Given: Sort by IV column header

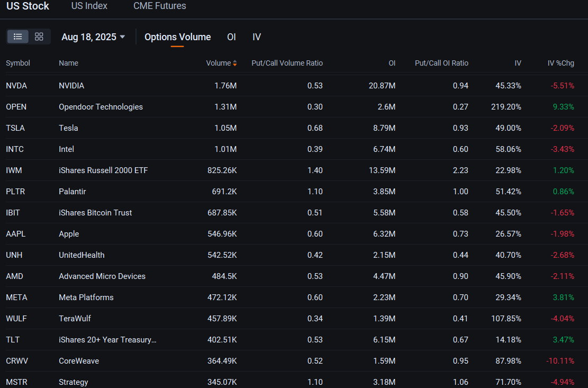Looking at the screenshot, I should [x=518, y=63].
